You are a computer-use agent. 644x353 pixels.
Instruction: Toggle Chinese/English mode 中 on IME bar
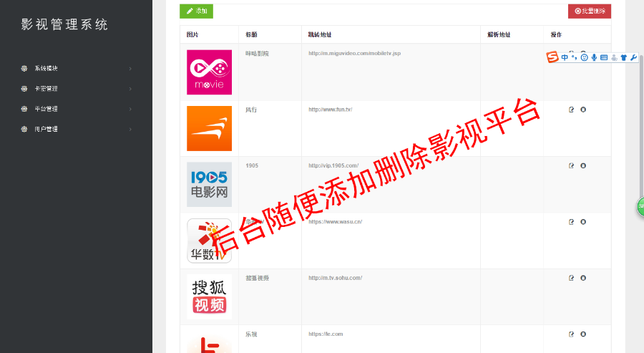[565, 57]
